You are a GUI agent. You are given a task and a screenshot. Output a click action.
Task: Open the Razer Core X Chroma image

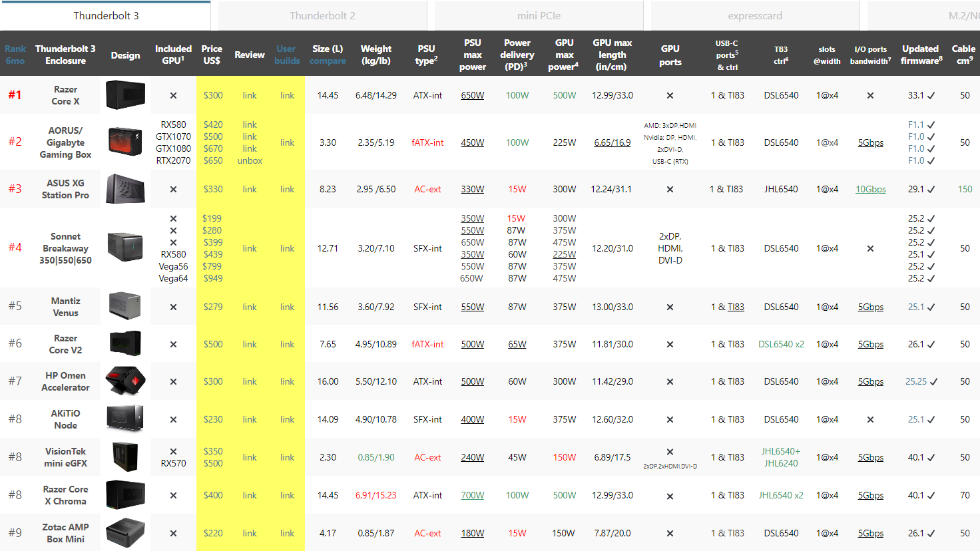125,495
